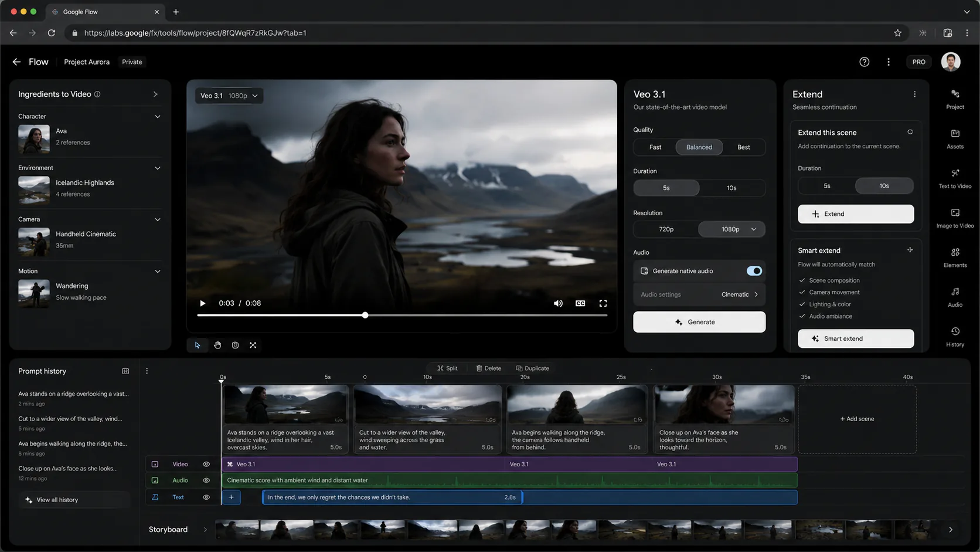Toggle Camera movement checkmark

[x=802, y=292]
